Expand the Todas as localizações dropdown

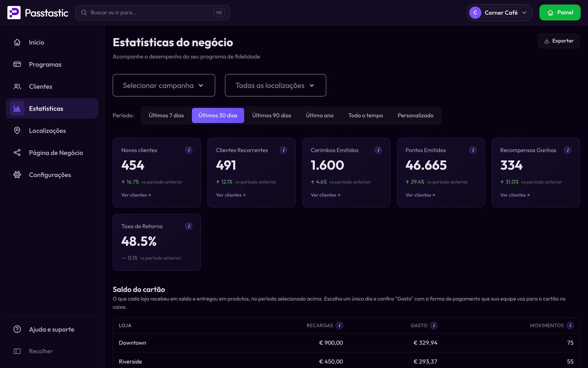tap(276, 85)
